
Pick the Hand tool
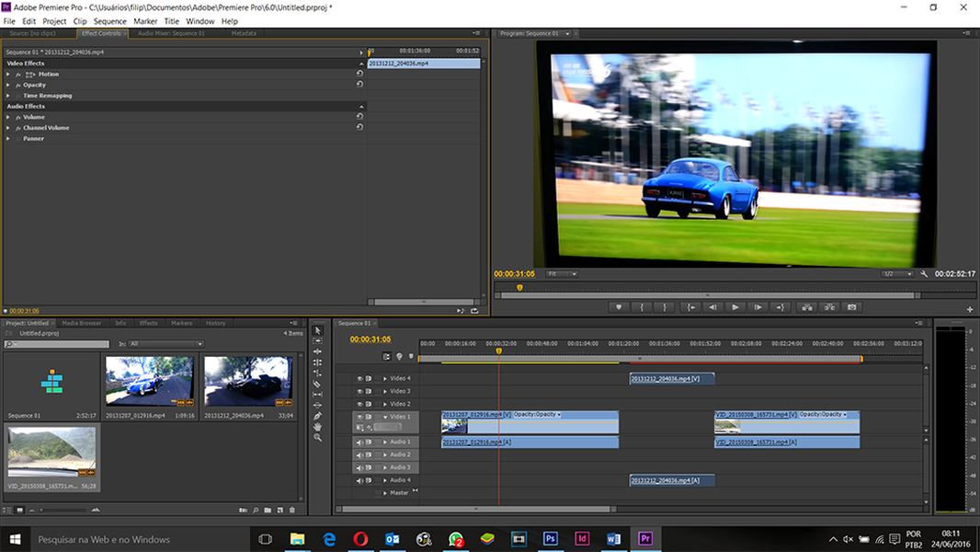pos(318,427)
